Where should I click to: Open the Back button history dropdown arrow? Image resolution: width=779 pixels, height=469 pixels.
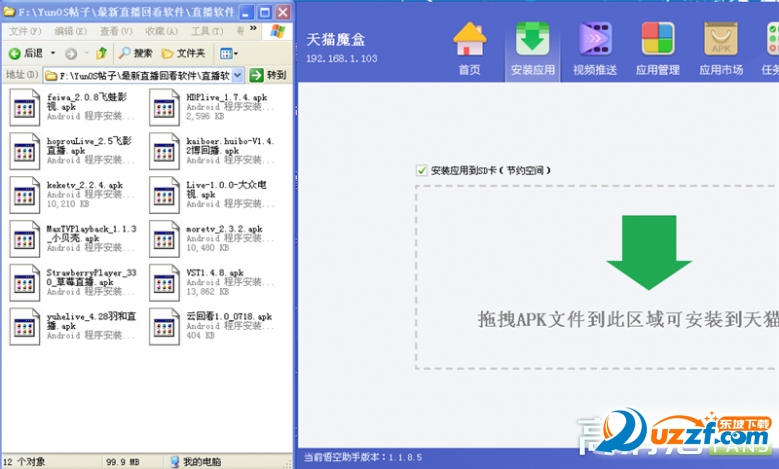pyautogui.click(x=53, y=53)
